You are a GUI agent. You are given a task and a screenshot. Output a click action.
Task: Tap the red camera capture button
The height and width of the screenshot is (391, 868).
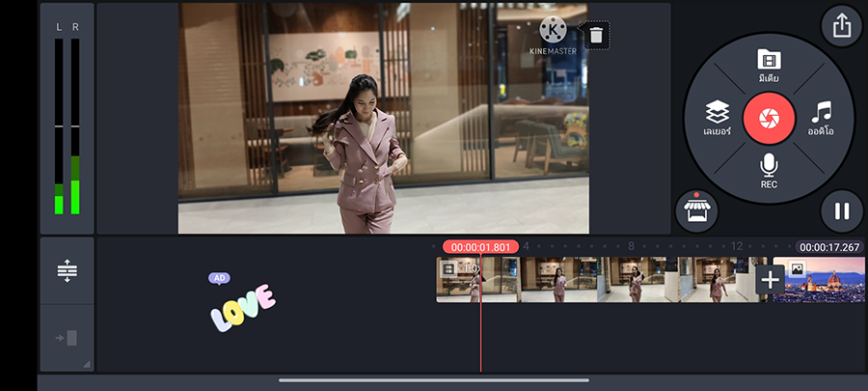click(769, 118)
